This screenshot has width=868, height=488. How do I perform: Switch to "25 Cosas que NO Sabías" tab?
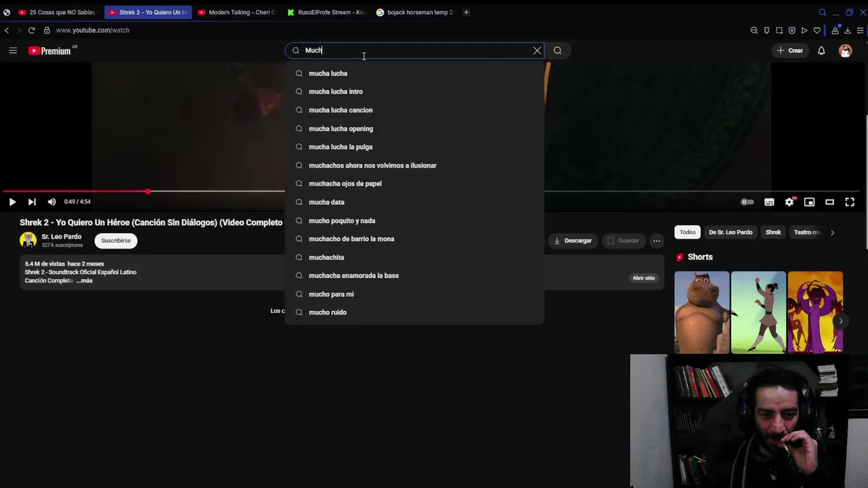pyautogui.click(x=56, y=12)
